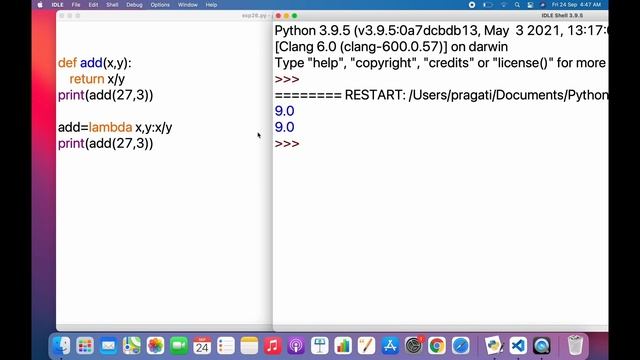Open the Options menu
Screen dimensions: 640x360
[x=160, y=5]
